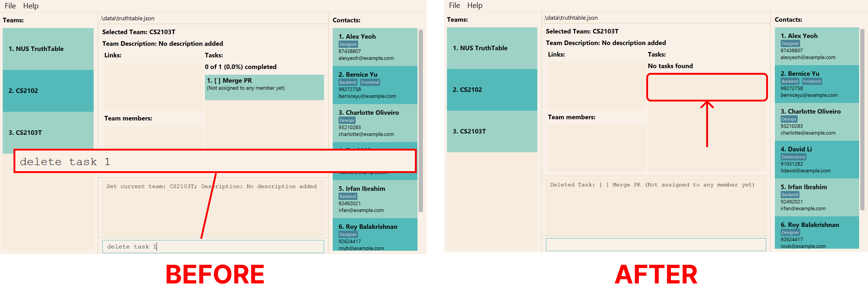Image resolution: width=868 pixels, height=294 pixels.
Task: Click 'Selected Team: CS2103T' in BEFORE window
Action: click(x=139, y=32)
